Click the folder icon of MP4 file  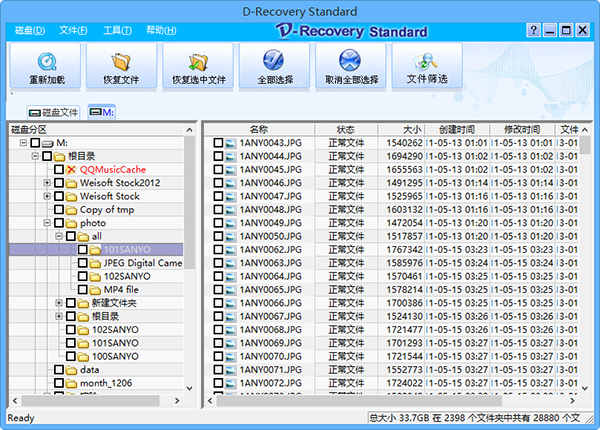tap(95, 290)
